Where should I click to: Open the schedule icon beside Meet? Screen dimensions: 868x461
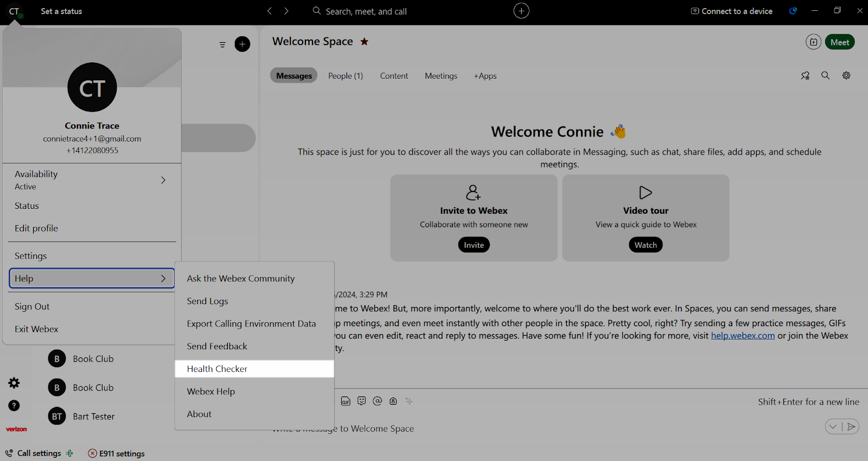(x=813, y=42)
